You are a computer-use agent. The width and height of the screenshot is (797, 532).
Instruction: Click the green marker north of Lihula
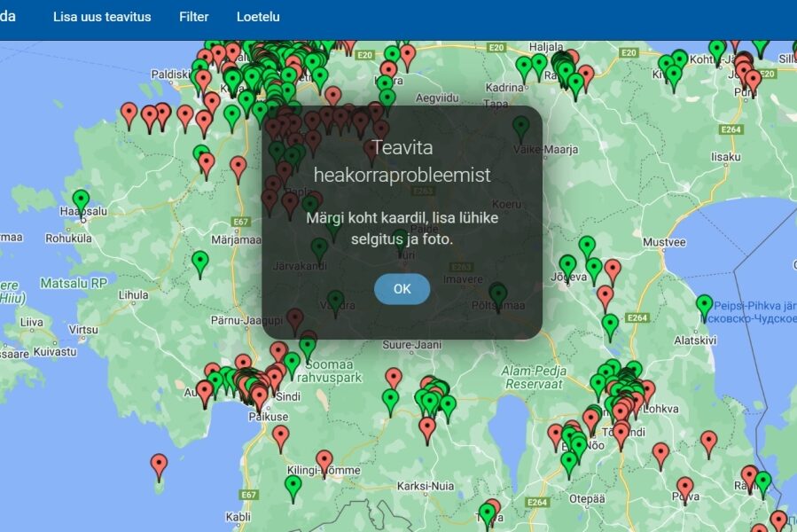(200, 262)
